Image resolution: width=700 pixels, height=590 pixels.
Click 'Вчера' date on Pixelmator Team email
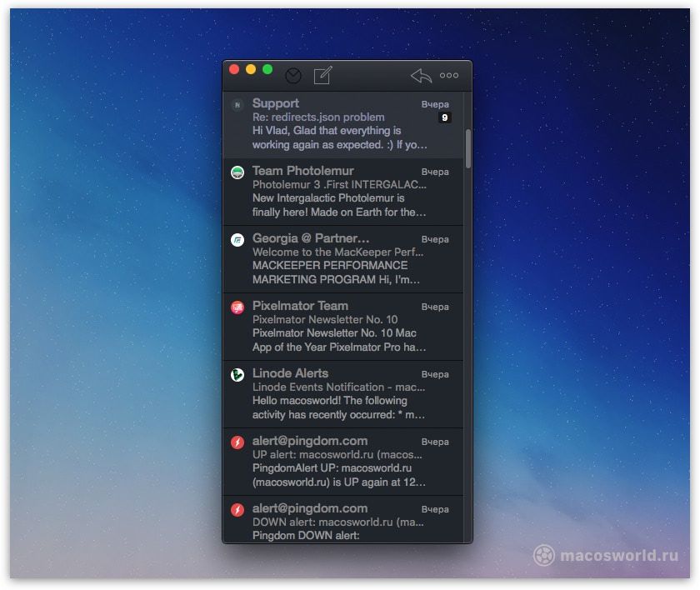click(435, 307)
